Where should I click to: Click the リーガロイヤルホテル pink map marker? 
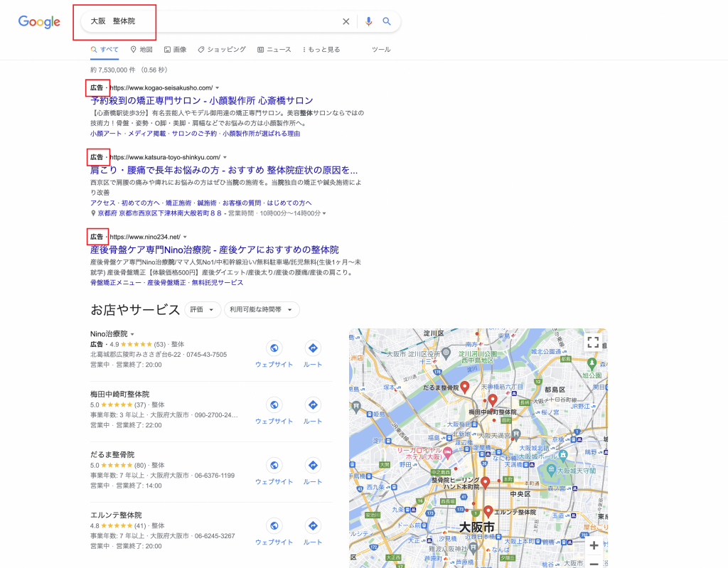pyautogui.click(x=448, y=453)
